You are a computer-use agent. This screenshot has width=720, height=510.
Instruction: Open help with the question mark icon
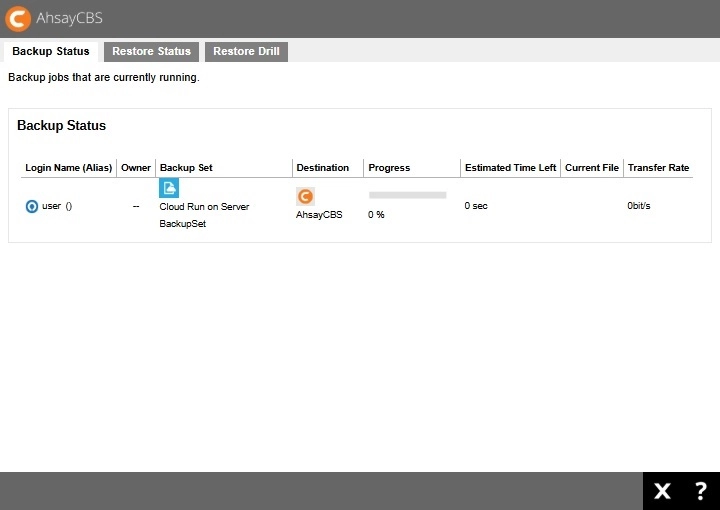(701, 491)
